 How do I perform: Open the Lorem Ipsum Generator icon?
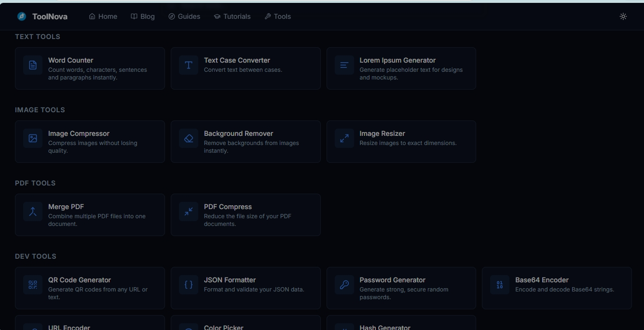344,65
